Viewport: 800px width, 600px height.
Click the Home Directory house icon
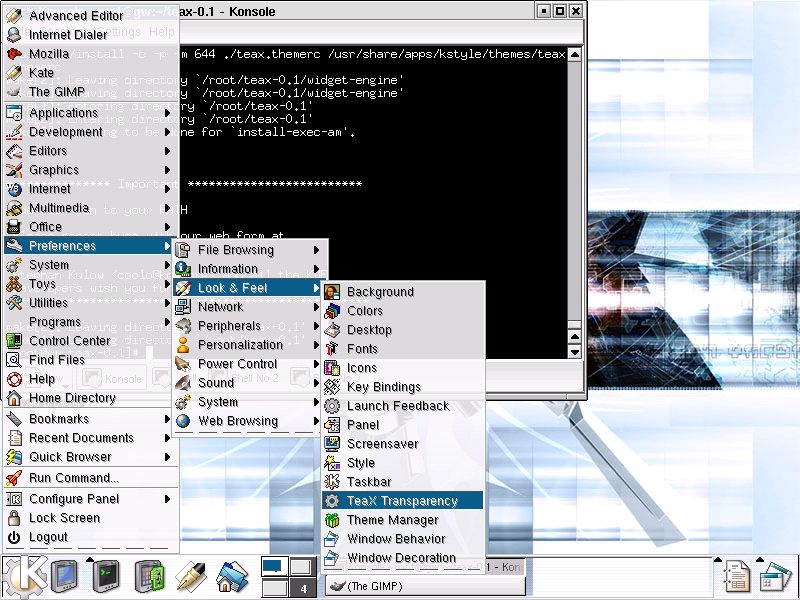tap(14, 398)
